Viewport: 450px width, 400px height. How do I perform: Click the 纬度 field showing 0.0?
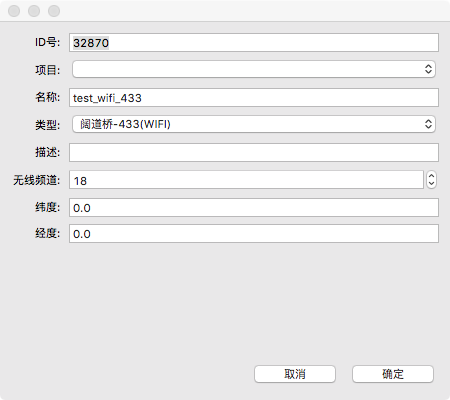click(x=254, y=208)
